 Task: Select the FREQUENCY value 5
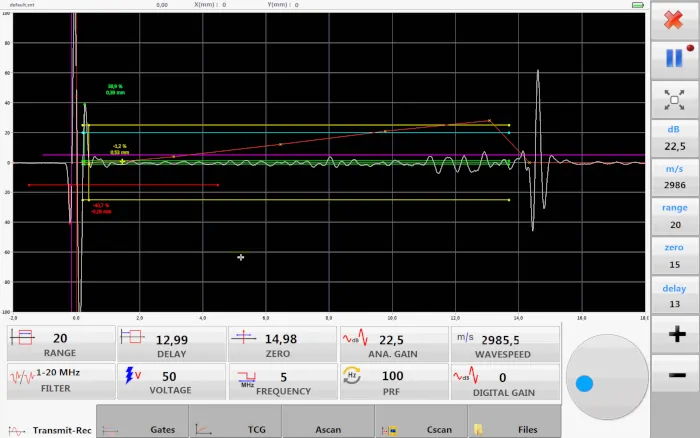click(x=283, y=377)
